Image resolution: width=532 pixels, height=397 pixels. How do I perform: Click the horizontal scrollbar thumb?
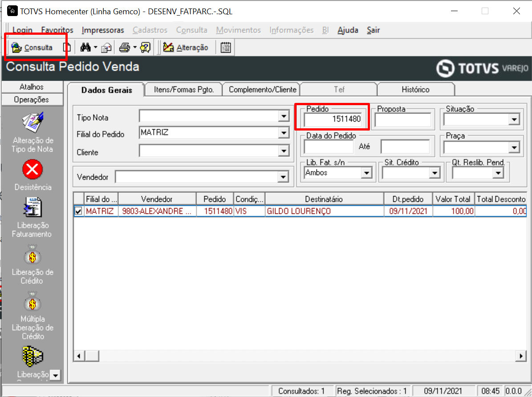tap(92, 356)
